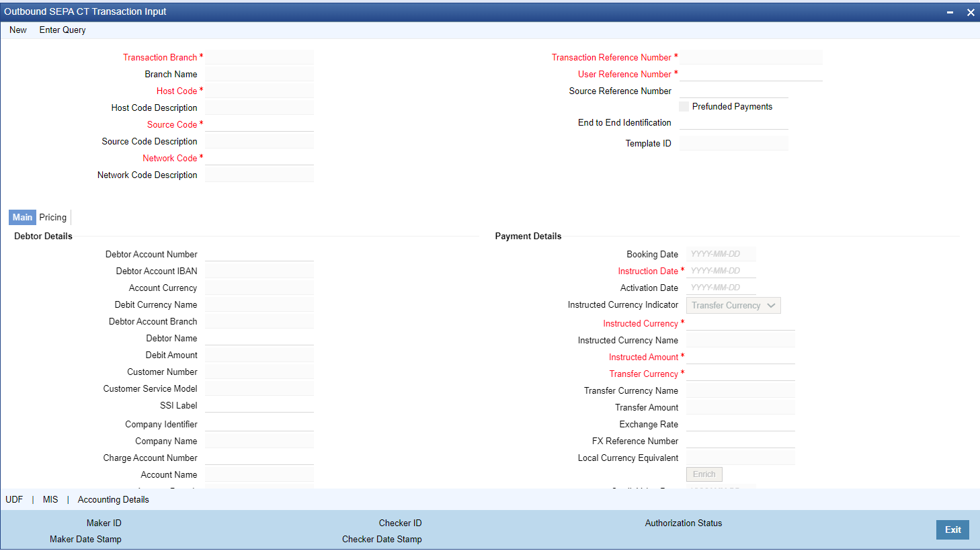Focus the Instructed Amount field
The width and height of the screenshot is (980, 551).
741,357
